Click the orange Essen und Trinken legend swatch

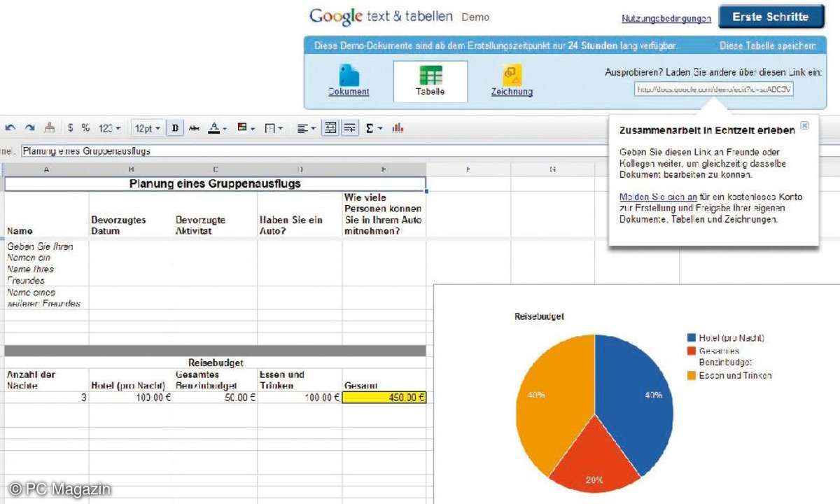(x=692, y=375)
